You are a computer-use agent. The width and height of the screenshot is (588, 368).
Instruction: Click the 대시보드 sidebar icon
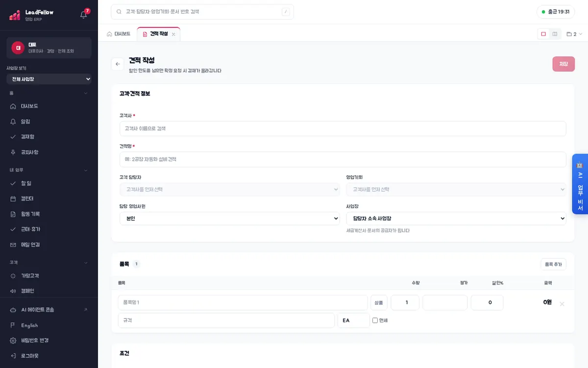13,106
